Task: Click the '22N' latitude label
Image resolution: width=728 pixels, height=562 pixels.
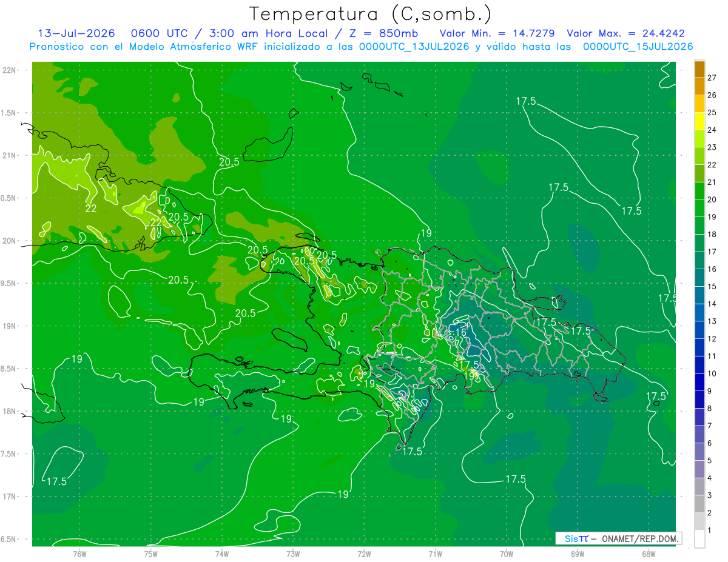Action: 10,70
